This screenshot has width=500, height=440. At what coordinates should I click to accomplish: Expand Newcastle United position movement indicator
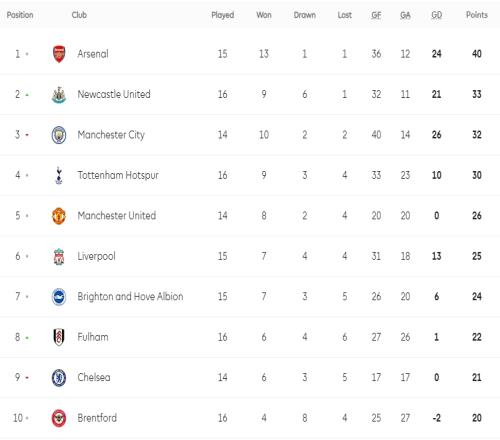click(27, 95)
